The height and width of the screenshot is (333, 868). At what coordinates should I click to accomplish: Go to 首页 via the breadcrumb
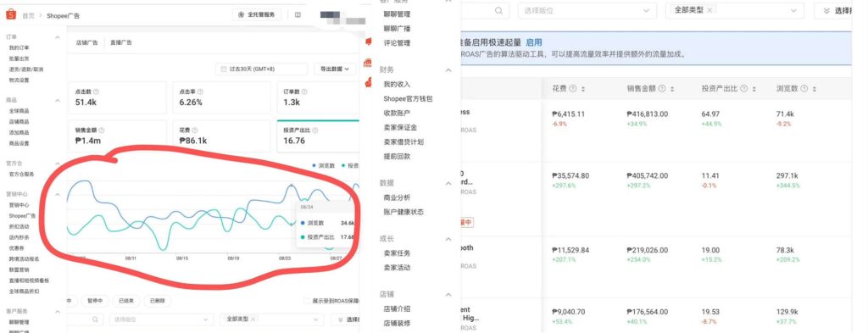[x=28, y=15]
